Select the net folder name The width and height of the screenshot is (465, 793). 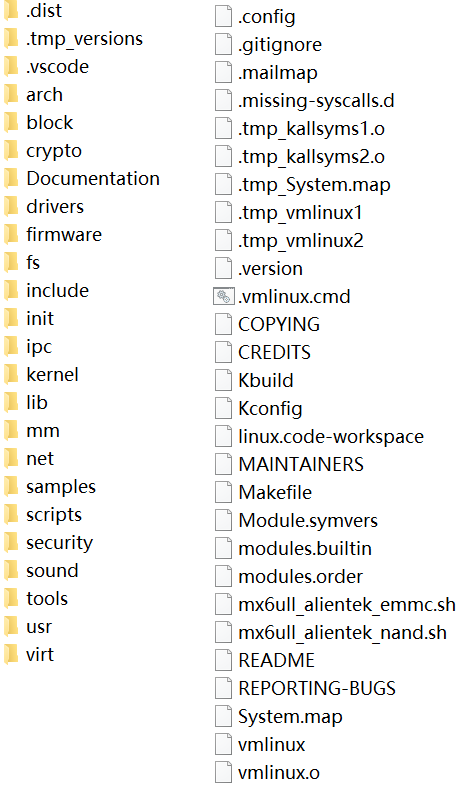click(x=40, y=459)
